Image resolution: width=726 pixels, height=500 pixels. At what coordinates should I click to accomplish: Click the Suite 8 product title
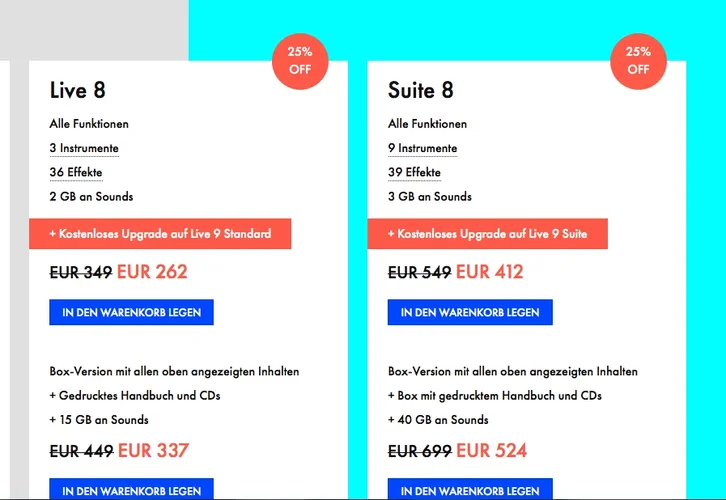click(x=420, y=90)
